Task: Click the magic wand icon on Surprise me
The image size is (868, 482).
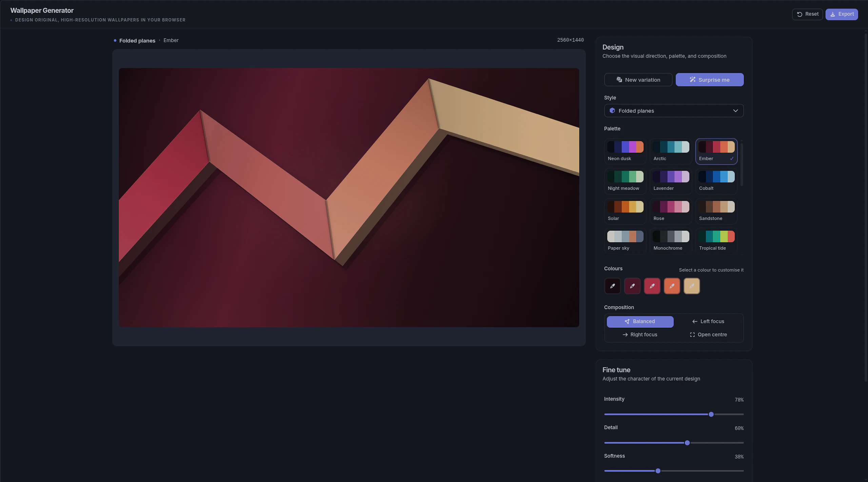Action: point(692,79)
